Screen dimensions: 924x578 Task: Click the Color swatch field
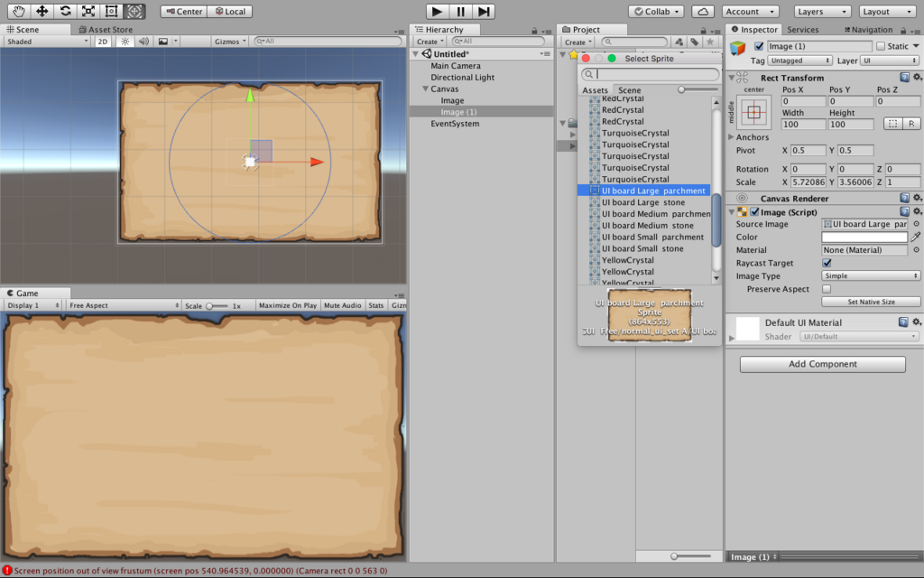click(864, 238)
